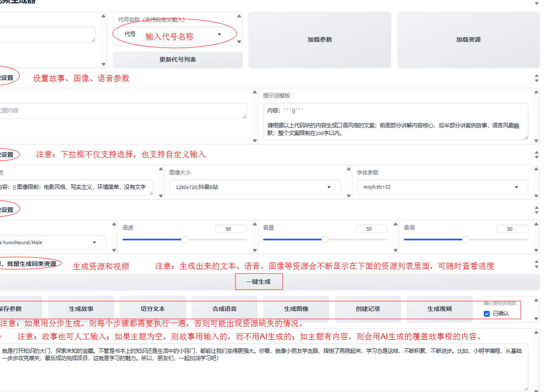Toggle the 已确认 checkbox

(x=487, y=314)
